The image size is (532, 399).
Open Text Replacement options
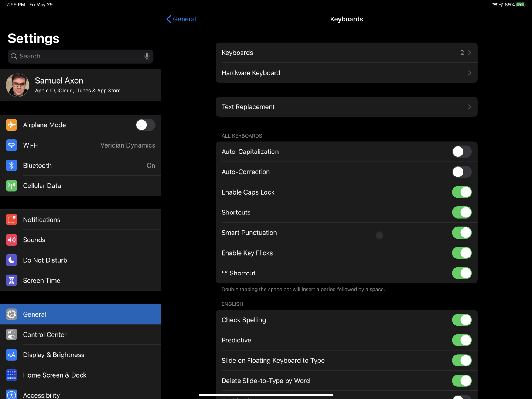pyautogui.click(x=347, y=107)
